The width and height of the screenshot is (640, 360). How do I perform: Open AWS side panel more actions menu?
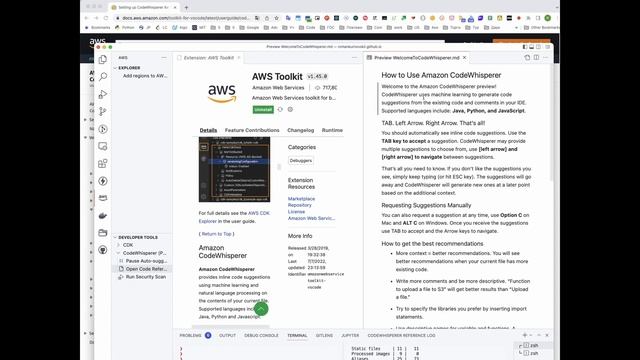(164, 58)
